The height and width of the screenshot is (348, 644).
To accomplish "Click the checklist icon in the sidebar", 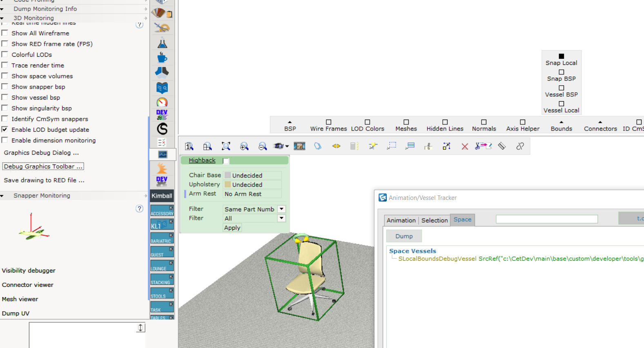I will tap(162, 142).
